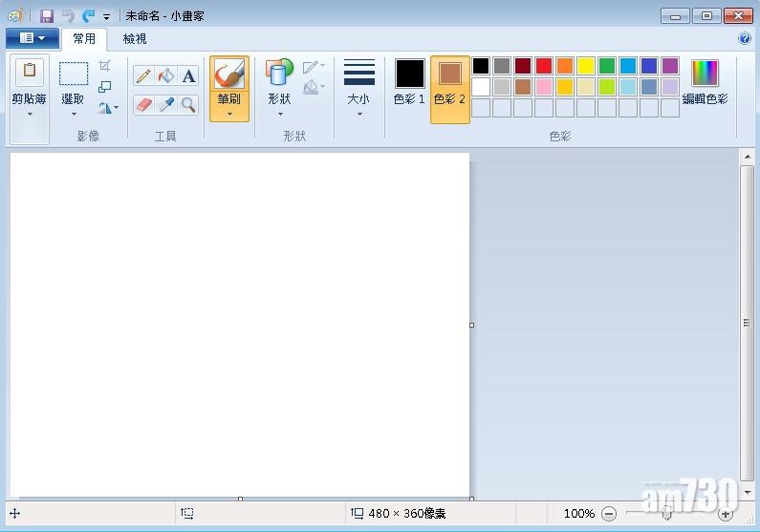Select the Magnifier tool

tap(188, 104)
